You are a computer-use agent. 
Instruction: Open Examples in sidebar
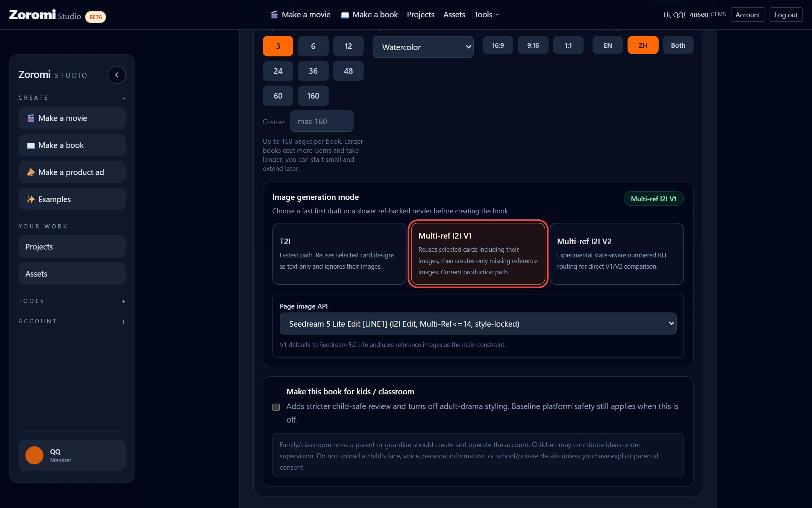click(72, 199)
